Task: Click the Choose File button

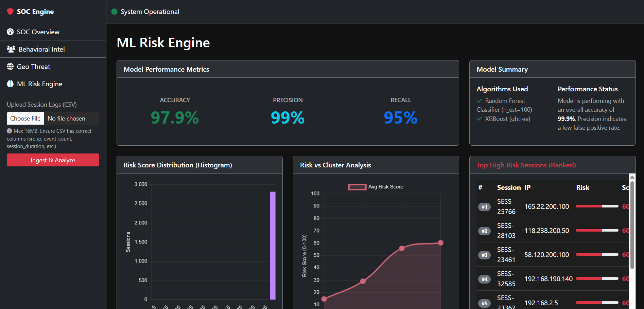Action: tap(25, 119)
